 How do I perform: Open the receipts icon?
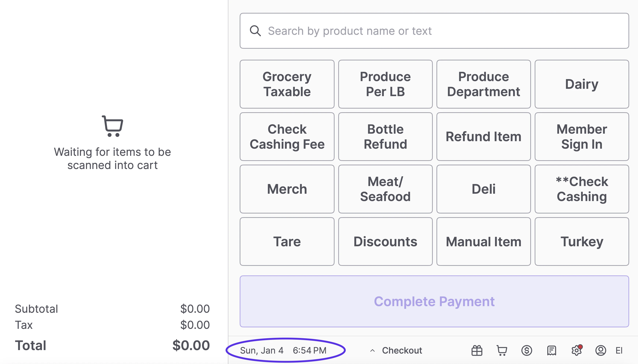[x=552, y=350]
